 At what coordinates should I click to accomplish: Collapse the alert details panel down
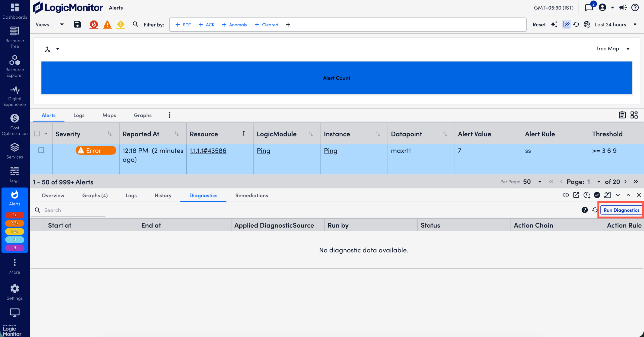point(618,195)
